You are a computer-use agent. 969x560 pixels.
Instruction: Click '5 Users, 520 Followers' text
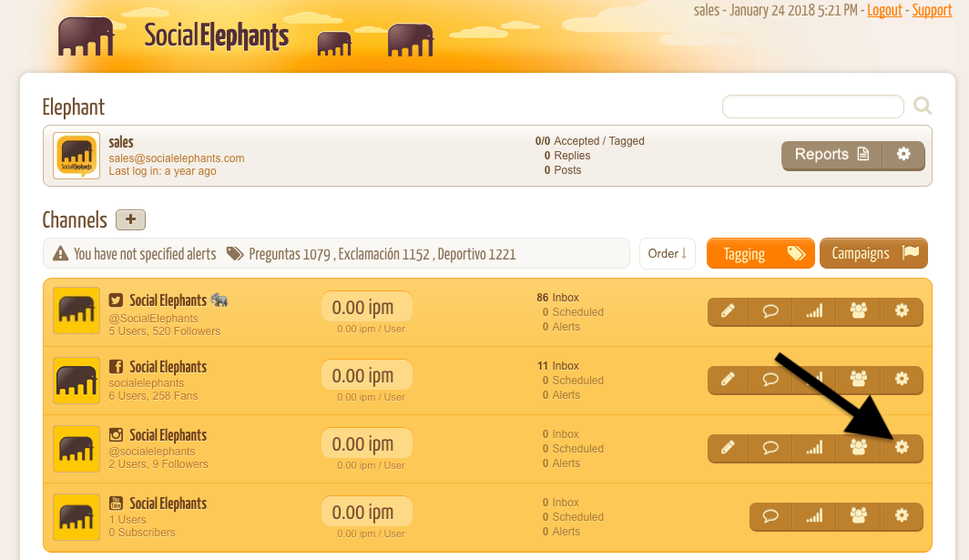tap(164, 331)
